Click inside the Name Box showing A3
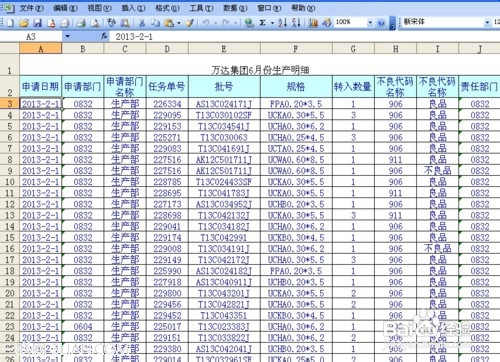The width and height of the screenshot is (500, 362). pyautogui.click(x=32, y=36)
